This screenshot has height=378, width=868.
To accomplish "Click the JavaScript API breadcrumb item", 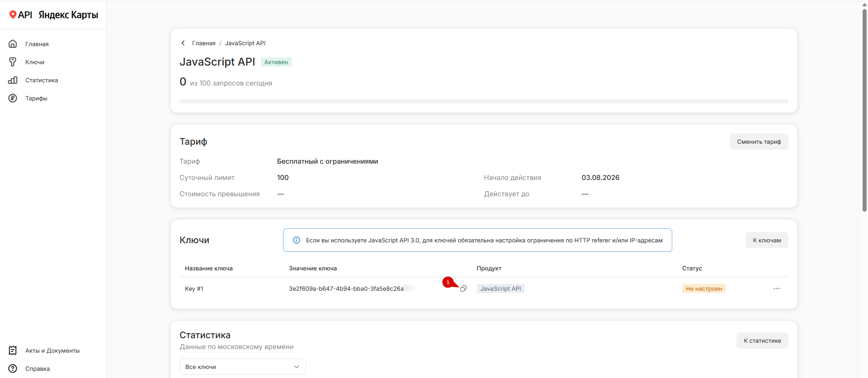I will point(245,43).
